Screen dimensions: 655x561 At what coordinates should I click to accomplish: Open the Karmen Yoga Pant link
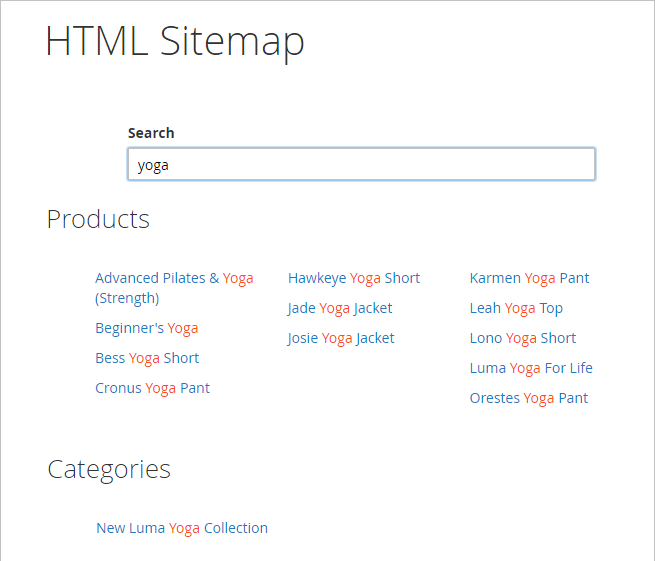tap(529, 278)
